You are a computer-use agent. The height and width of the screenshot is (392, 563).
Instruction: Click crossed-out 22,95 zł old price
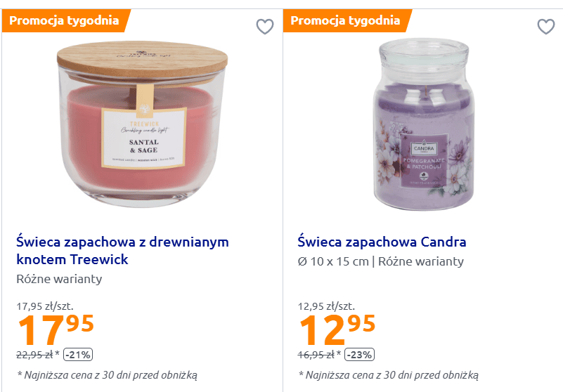pos(34,355)
